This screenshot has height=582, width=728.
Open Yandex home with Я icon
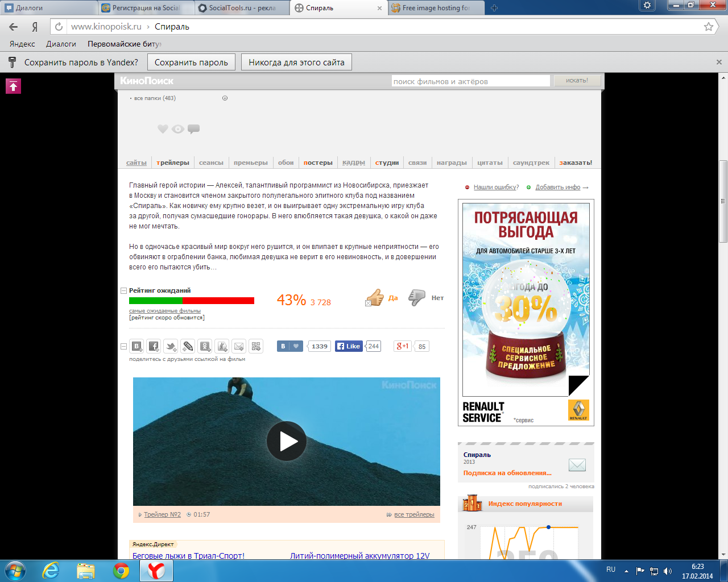coord(35,27)
